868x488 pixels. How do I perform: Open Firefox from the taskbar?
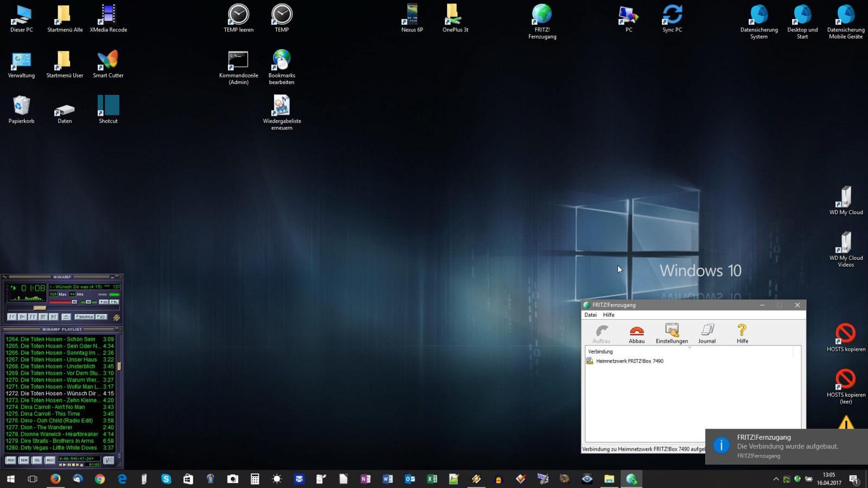coord(55,479)
